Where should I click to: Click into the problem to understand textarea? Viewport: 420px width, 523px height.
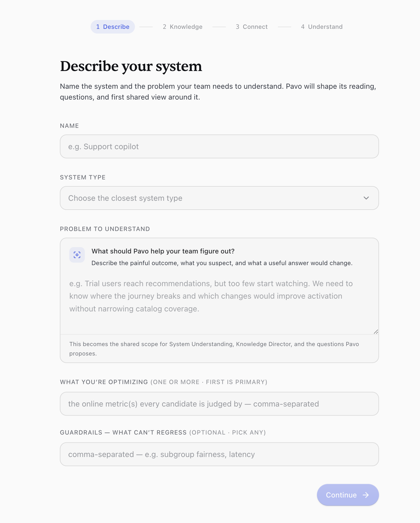(x=219, y=302)
